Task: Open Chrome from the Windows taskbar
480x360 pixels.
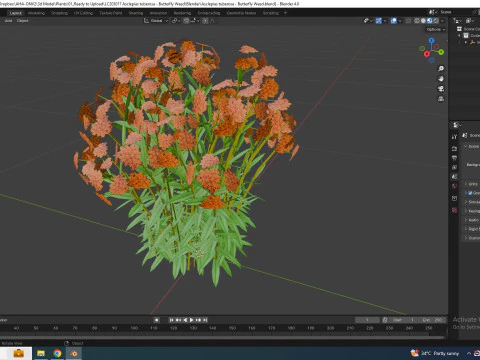Action: tap(57, 353)
